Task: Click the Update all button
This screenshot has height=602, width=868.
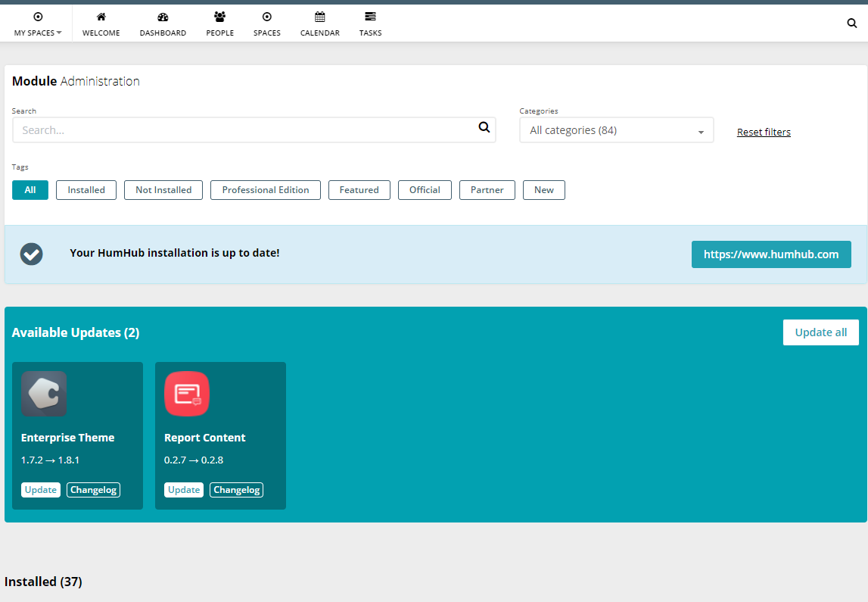Action: (x=821, y=332)
